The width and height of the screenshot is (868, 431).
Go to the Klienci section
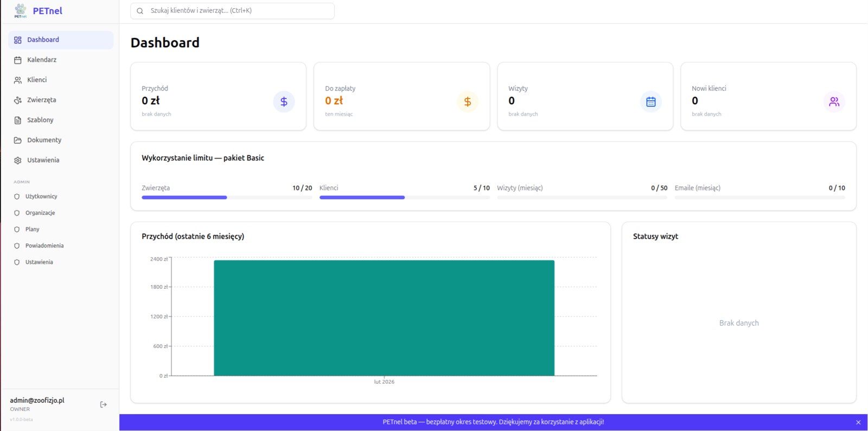point(61,80)
